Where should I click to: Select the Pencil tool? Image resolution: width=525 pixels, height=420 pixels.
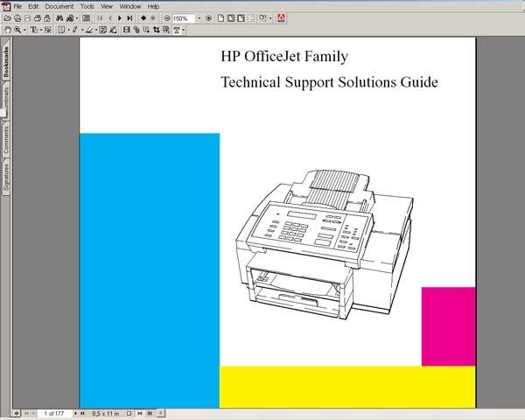pos(74,30)
